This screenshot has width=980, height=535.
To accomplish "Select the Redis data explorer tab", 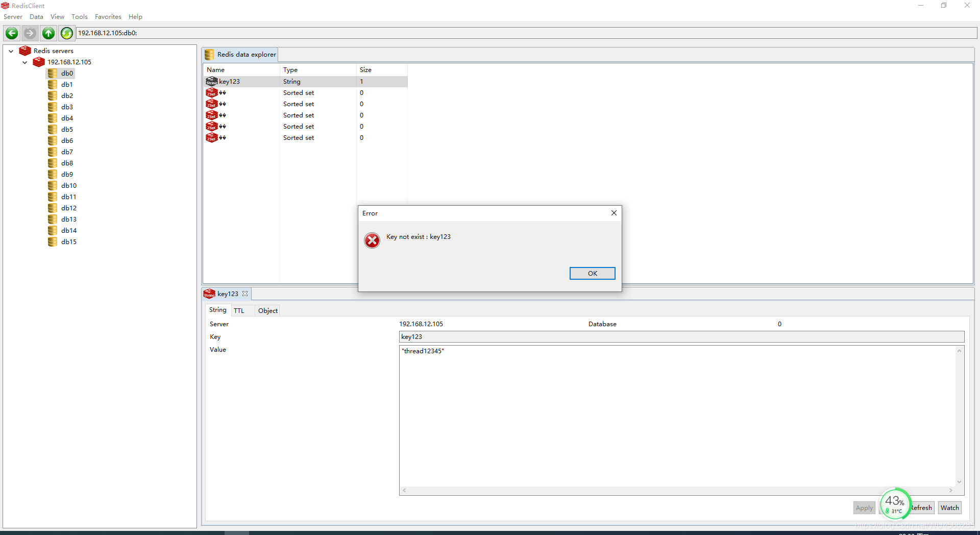I will [x=240, y=55].
